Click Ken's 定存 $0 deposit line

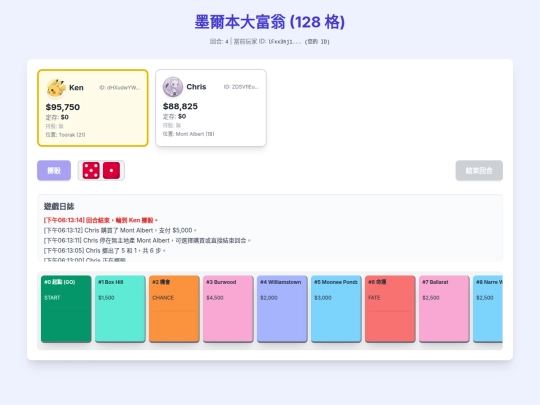click(x=57, y=117)
